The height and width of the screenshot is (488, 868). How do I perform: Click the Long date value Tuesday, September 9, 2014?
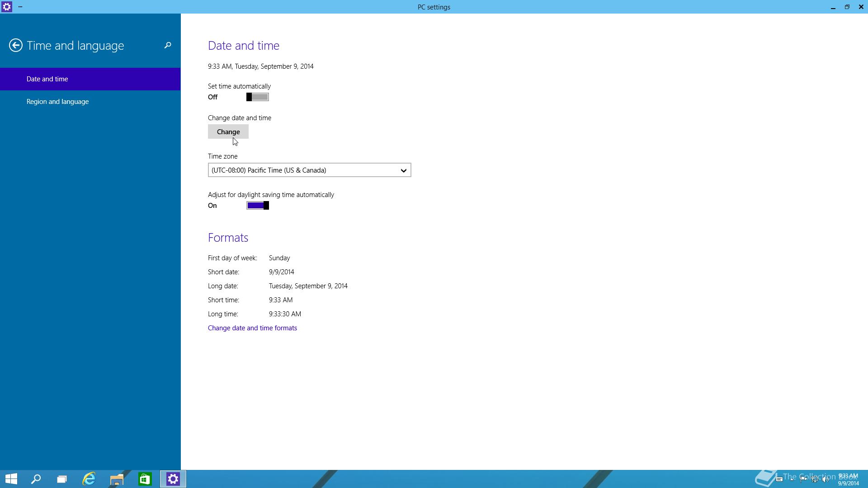click(x=308, y=286)
